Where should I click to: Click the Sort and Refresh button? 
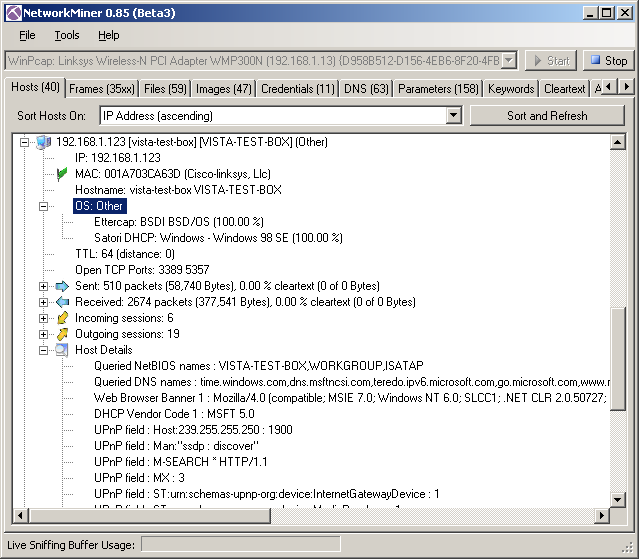tap(547, 116)
